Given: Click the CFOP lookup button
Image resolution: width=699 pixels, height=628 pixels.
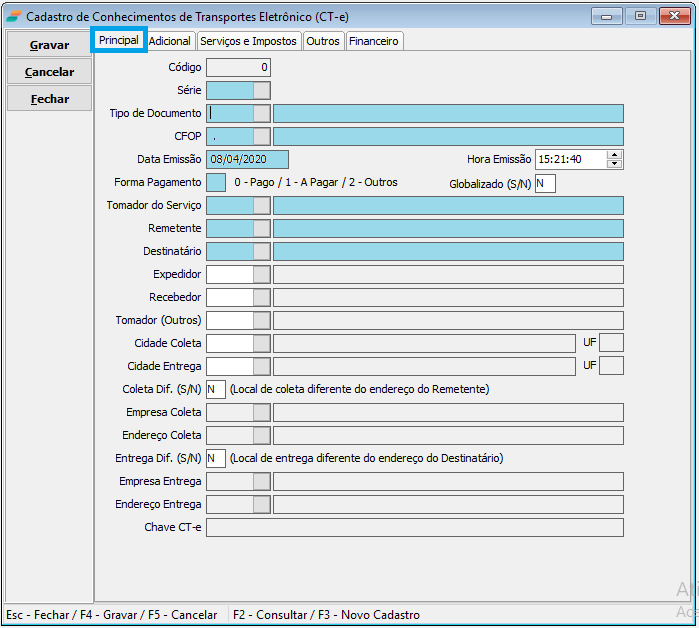Looking at the screenshot, I should point(262,136).
